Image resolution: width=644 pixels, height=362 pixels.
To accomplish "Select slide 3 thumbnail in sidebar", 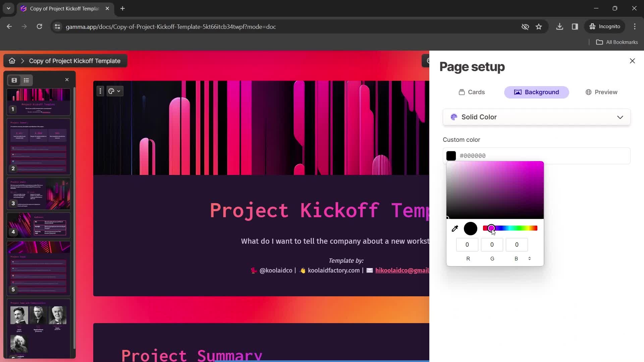I will tap(39, 194).
